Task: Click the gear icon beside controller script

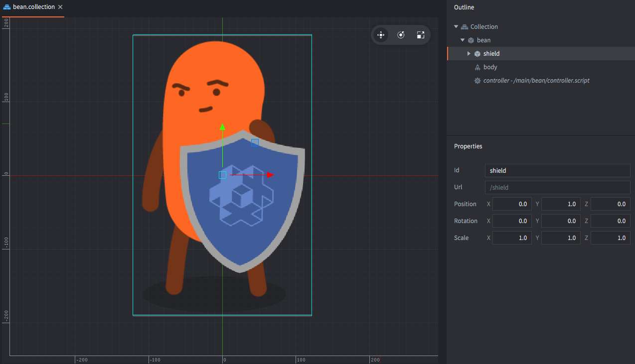Action: (x=477, y=81)
